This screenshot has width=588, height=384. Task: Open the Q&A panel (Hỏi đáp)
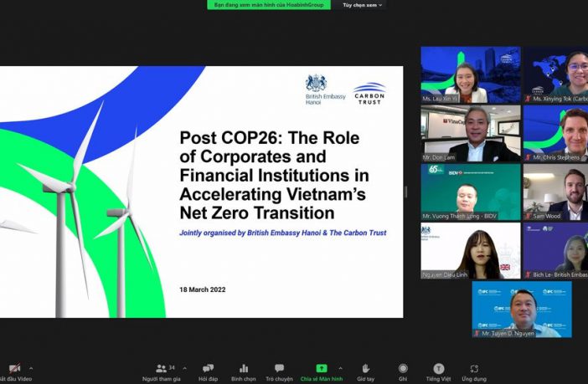pyautogui.click(x=208, y=368)
